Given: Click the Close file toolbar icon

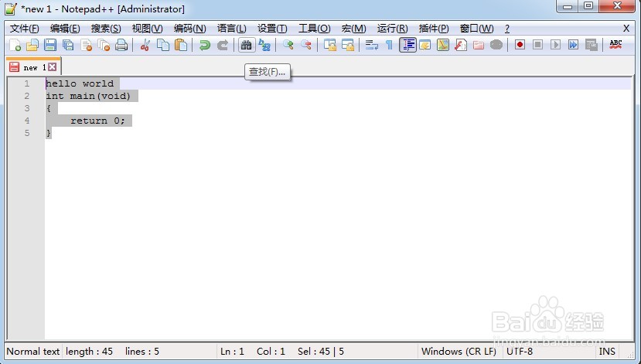Looking at the screenshot, I should 87,45.
